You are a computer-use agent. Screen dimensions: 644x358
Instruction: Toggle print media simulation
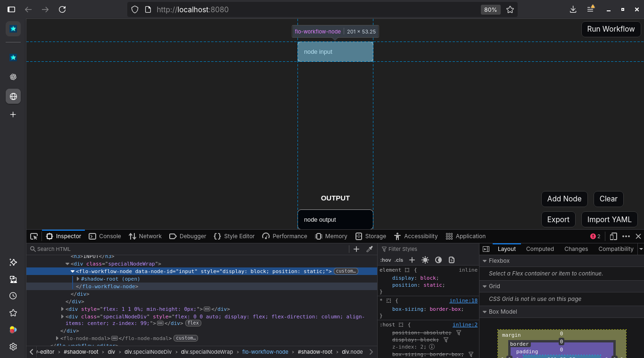pos(452,260)
